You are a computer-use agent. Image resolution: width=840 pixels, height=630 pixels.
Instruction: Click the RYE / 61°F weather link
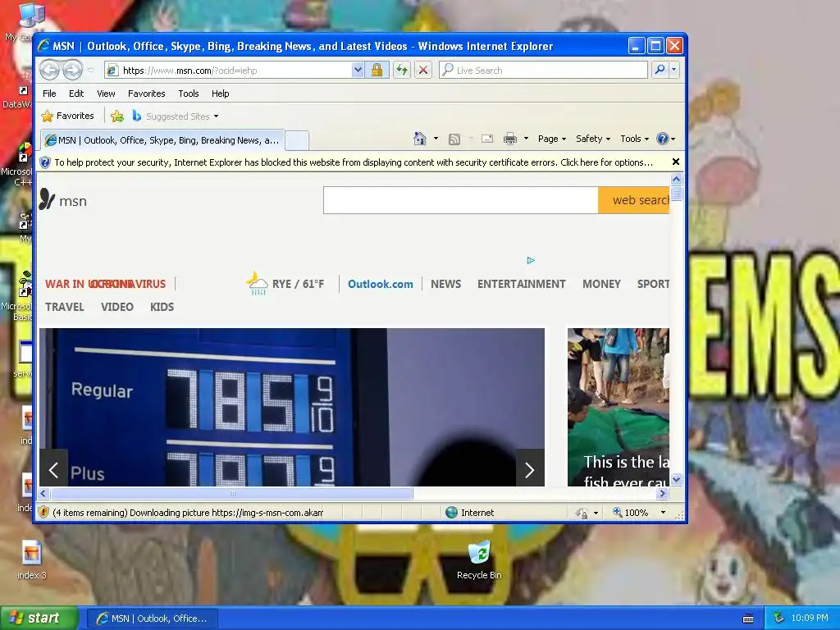(x=285, y=283)
